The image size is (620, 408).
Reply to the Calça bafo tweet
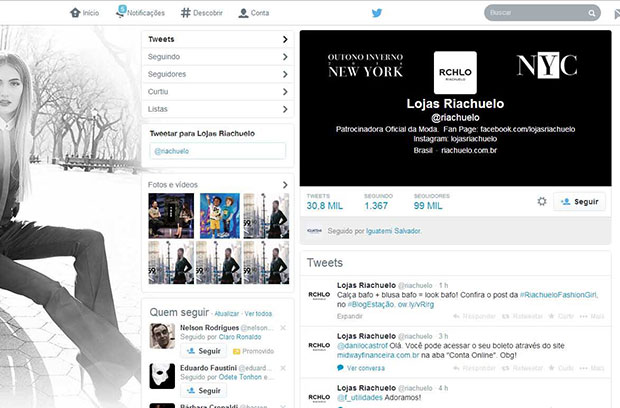coord(474,316)
